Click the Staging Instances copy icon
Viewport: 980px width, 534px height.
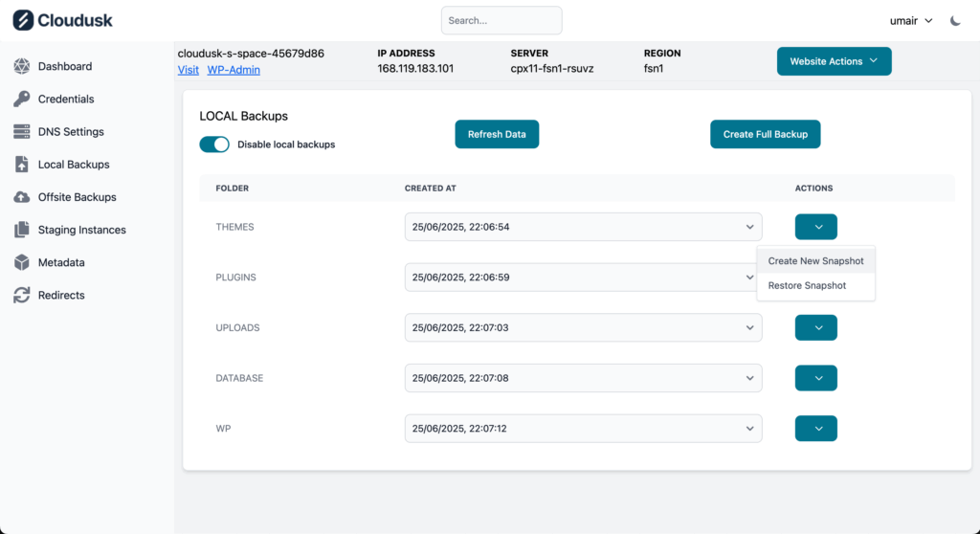click(x=21, y=230)
